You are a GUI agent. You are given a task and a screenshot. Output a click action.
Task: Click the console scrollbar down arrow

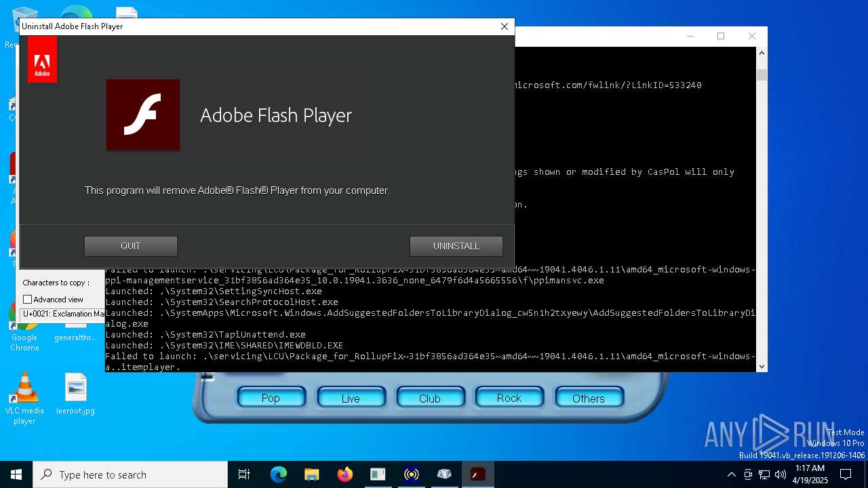click(x=762, y=366)
